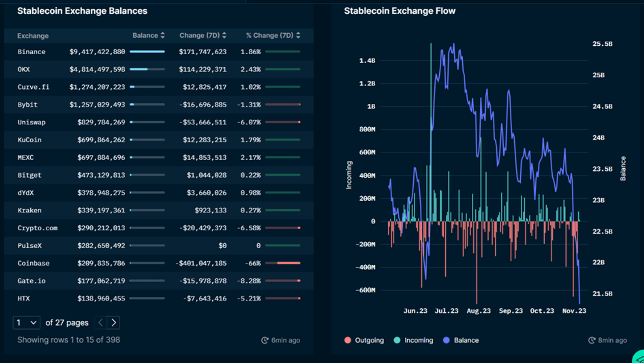Click Gate.io -8.28% change value
Image resolution: width=644 pixels, height=363 pixels.
pyautogui.click(x=249, y=281)
